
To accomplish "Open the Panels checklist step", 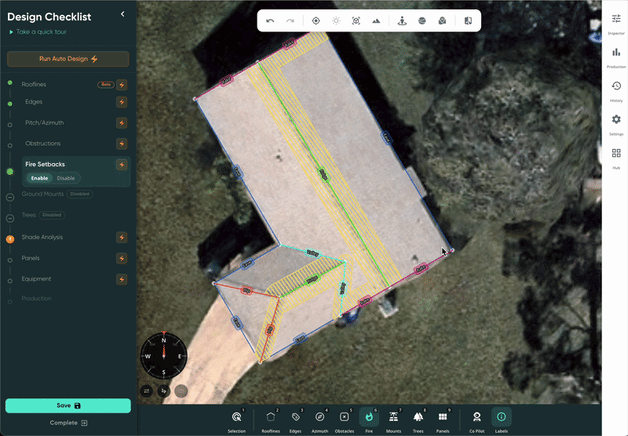I will pyautogui.click(x=30, y=258).
